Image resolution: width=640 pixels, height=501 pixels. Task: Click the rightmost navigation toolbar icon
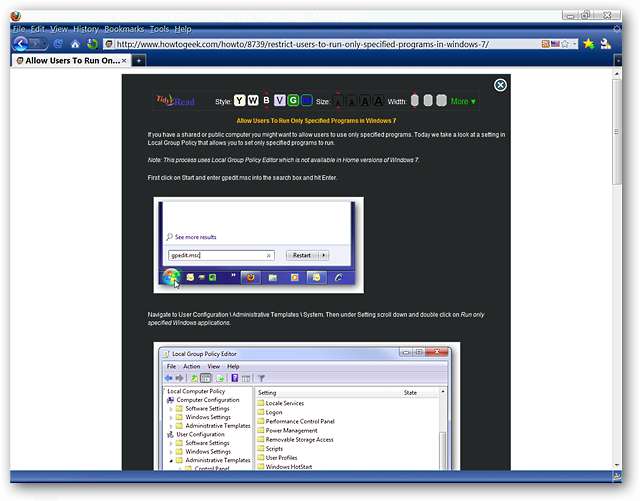tap(606, 44)
